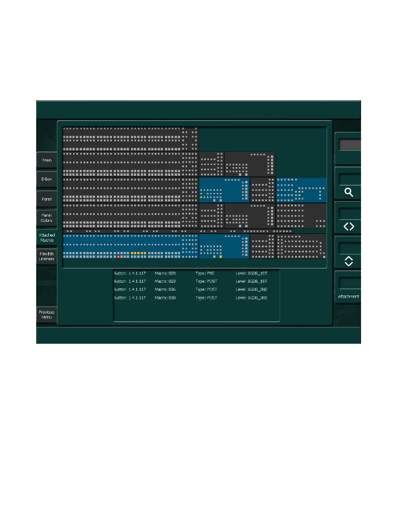Select list entry with Macro 023
Screen dimensions: 411x532
click(196, 281)
